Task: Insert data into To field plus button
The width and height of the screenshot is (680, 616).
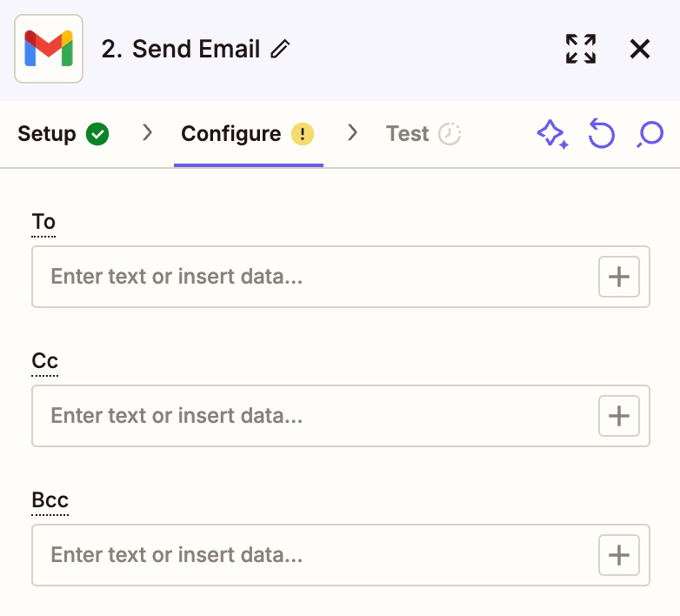Action: [x=618, y=277]
